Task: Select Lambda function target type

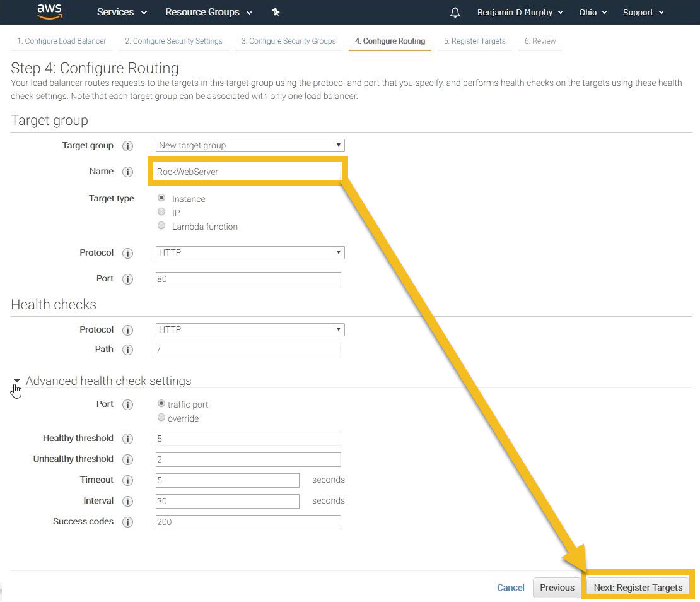Action: pos(161,225)
